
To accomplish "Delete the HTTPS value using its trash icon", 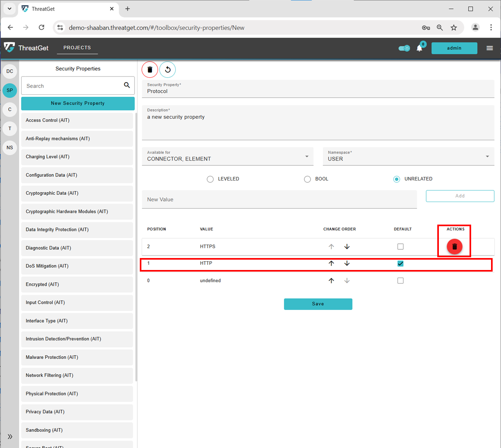I will pyautogui.click(x=454, y=246).
